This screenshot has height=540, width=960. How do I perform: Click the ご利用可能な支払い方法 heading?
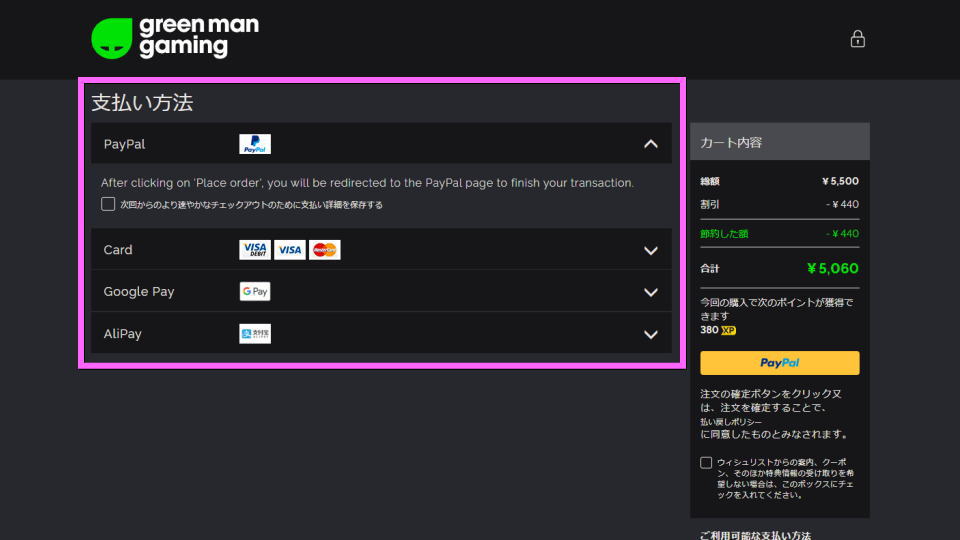pyautogui.click(x=755, y=534)
